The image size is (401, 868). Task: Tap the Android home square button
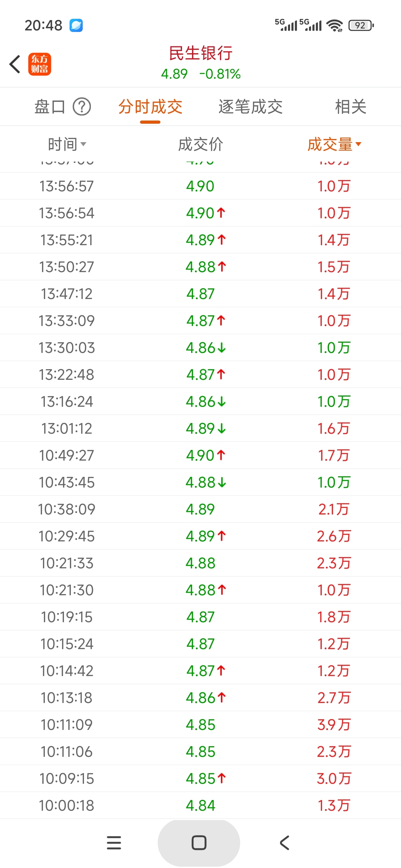(x=199, y=843)
